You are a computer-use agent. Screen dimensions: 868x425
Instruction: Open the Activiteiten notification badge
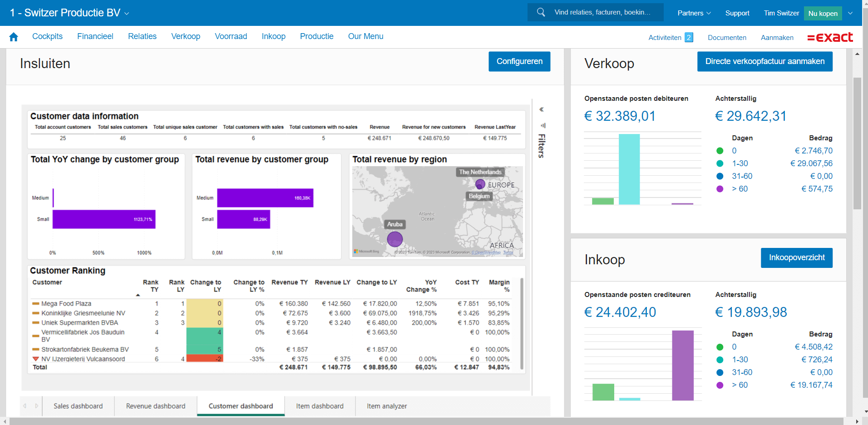(x=689, y=38)
